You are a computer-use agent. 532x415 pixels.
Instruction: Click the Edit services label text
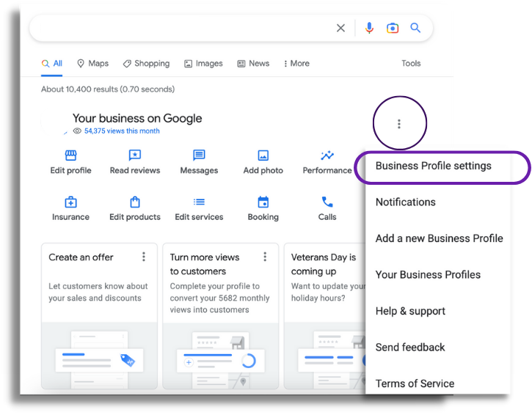pyautogui.click(x=199, y=217)
